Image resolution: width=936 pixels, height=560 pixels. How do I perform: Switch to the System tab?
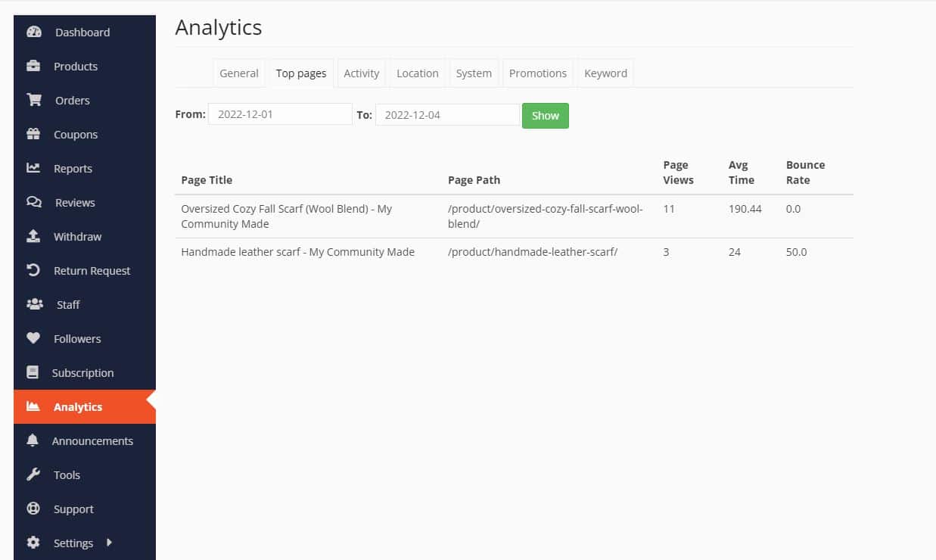click(x=474, y=73)
